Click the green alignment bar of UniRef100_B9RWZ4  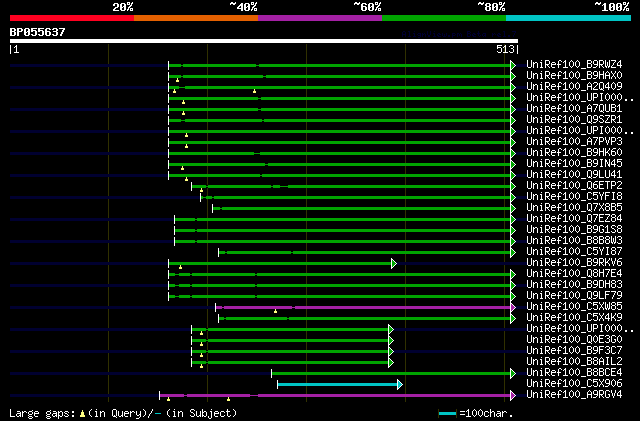coord(340,65)
